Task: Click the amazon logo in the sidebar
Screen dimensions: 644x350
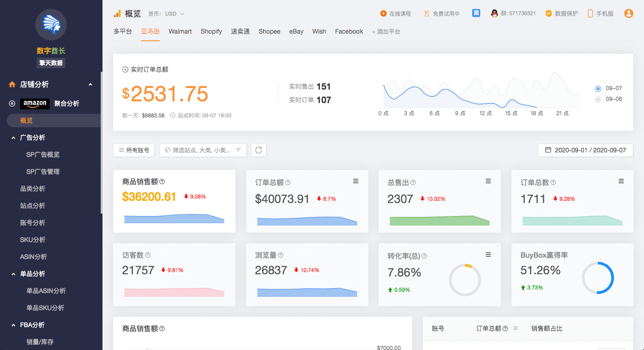Action: click(34, 104)
